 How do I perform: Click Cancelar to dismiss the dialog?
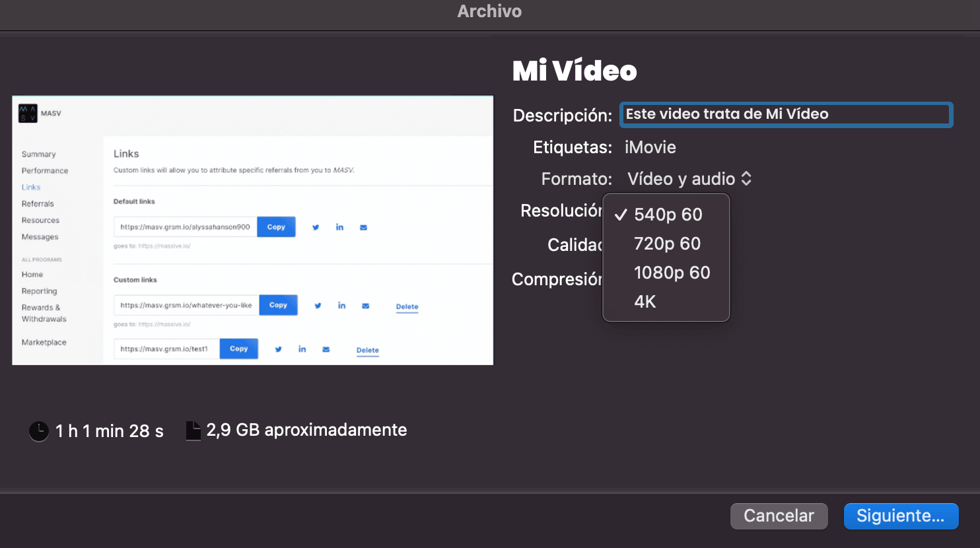[779, 516]
